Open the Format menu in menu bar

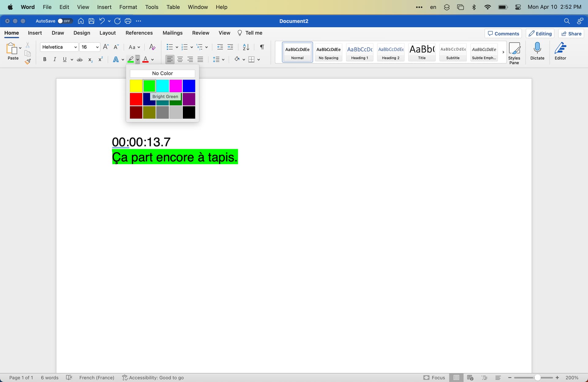(x=128, y=7)
